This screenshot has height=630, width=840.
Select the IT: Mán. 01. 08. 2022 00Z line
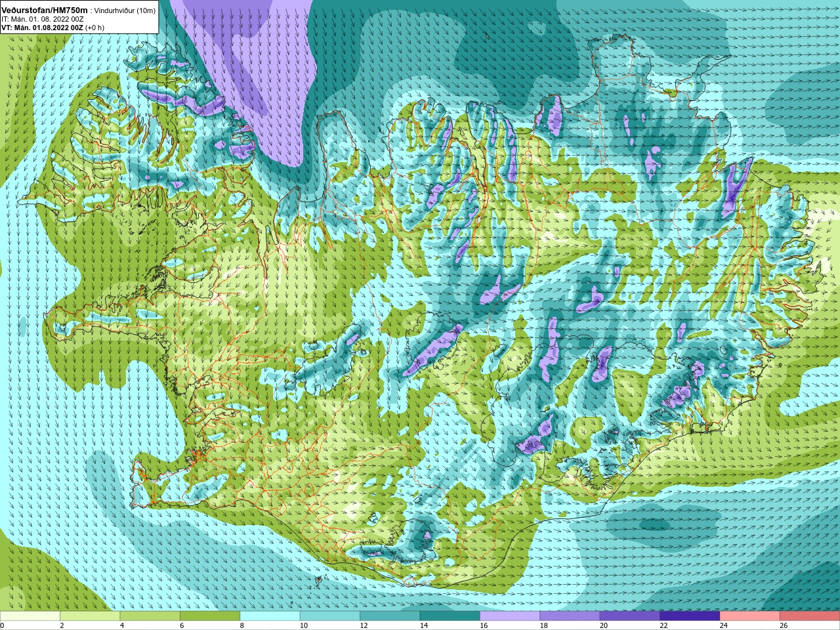tap(43, 19)
